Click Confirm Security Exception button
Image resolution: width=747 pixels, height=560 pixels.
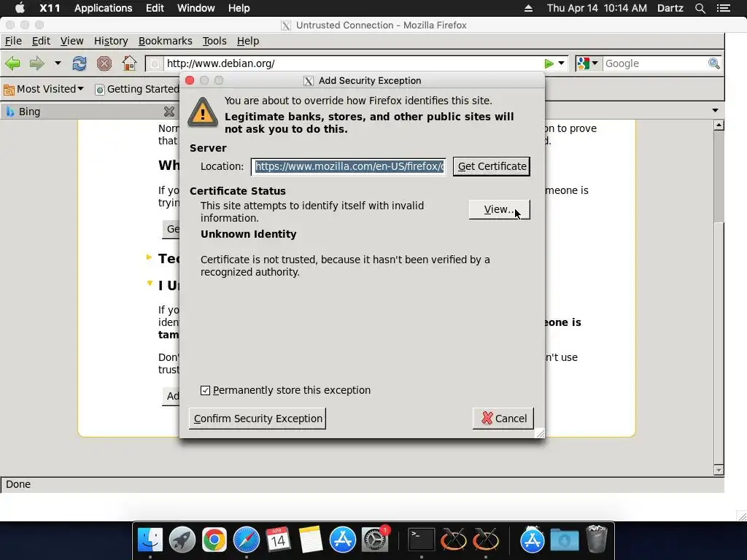coord(258,419)
